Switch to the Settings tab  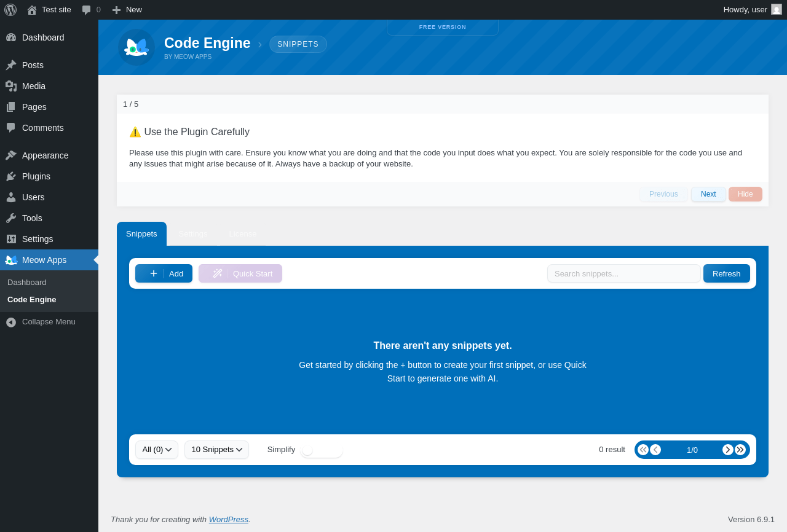click(x=193, y=234)
